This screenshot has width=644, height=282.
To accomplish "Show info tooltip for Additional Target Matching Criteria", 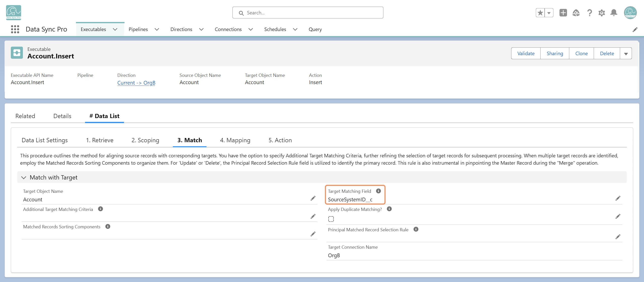I will pyautogui.click(x=100, y=209).
